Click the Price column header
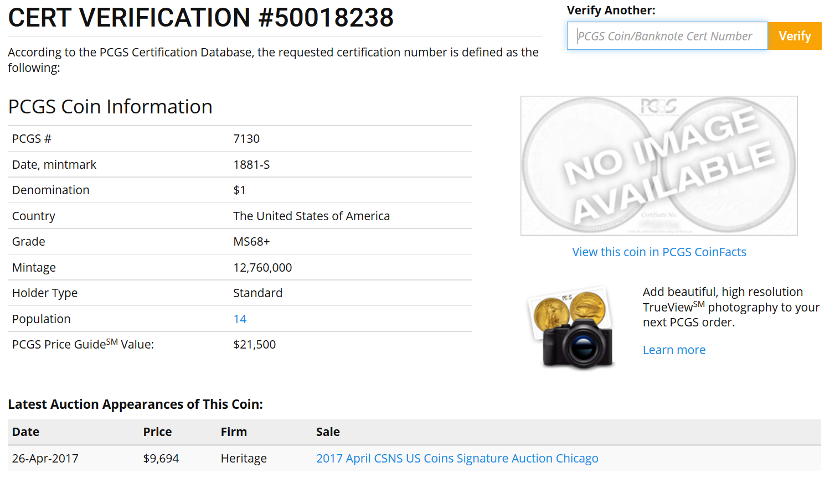Image resolution: width=840 pixels, height=504 pixels. tap(157, 432)
